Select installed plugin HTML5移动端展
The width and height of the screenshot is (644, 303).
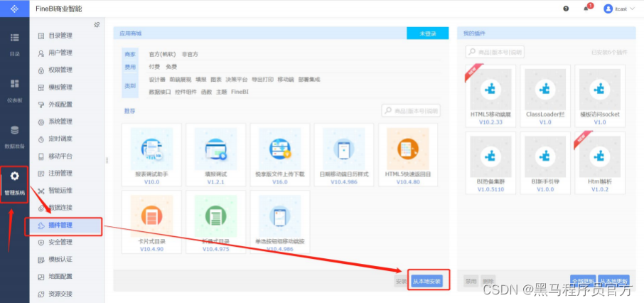click(x=490, y=95)
